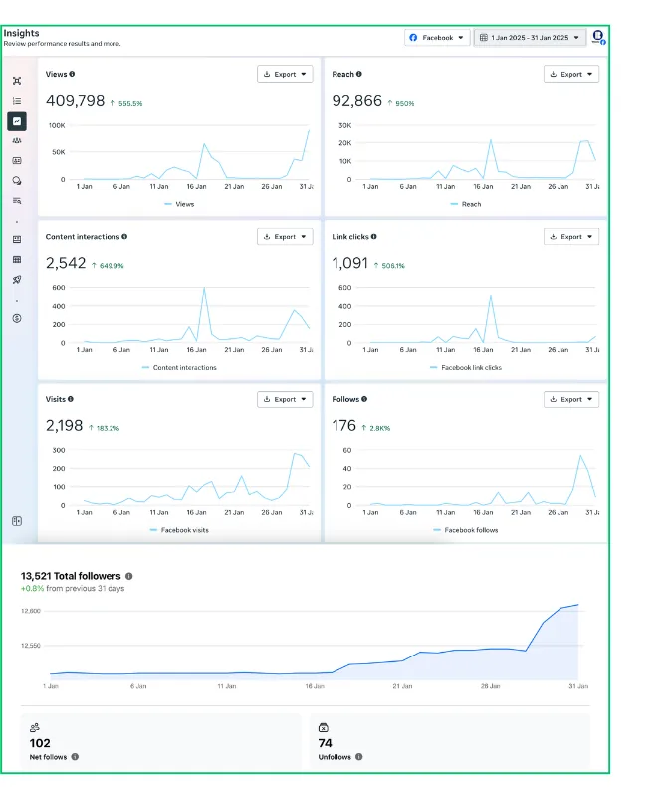Open the Export dropdown on the Views card
The width and height of the screenshot is (672, 787).
(x=285, y=74)
